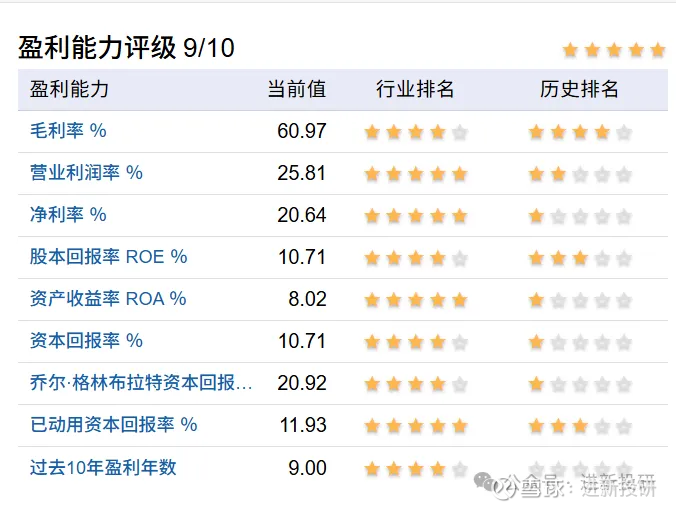Image resolution: width=676 pixels, height=509 pixels.
Task: Click 已动用资本回报率 industry ranking stars
Action: click(x=415, y=425)
